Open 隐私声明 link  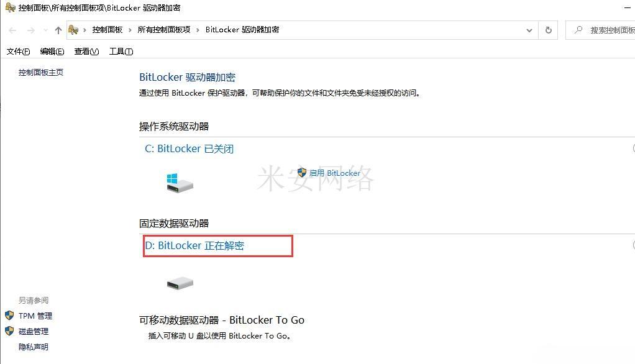pos(33,347)
